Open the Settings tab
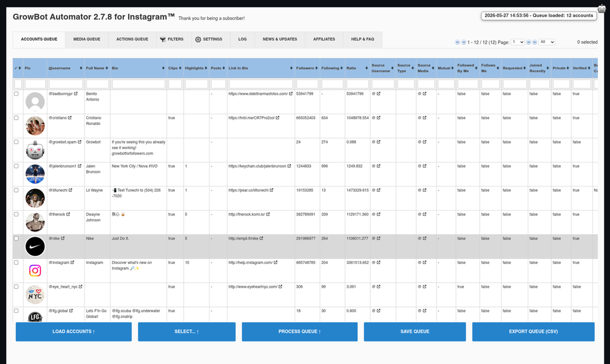 tap(209, 39)
